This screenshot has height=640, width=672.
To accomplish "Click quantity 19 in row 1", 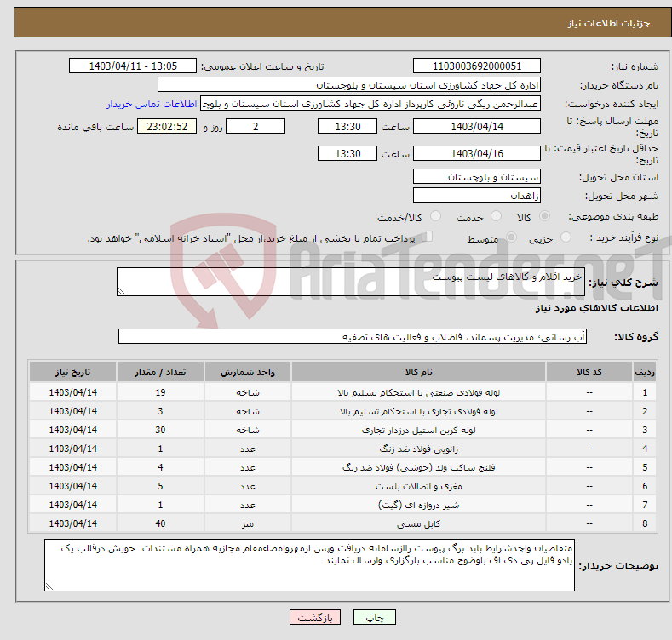I will [x=160, y=392].
